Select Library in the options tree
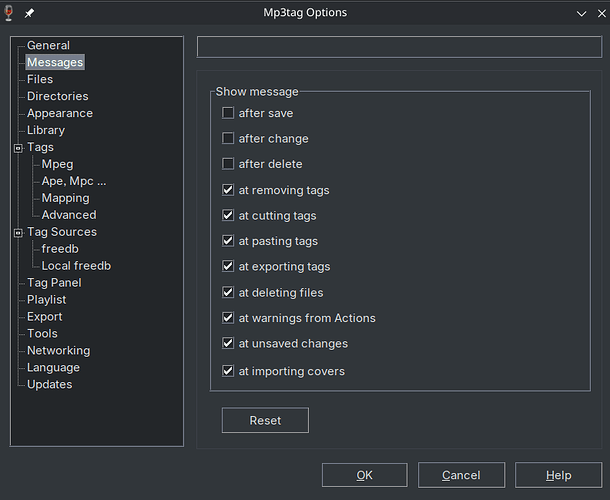Viewport: 610px width, 500px height. click(x=46, y=130)
